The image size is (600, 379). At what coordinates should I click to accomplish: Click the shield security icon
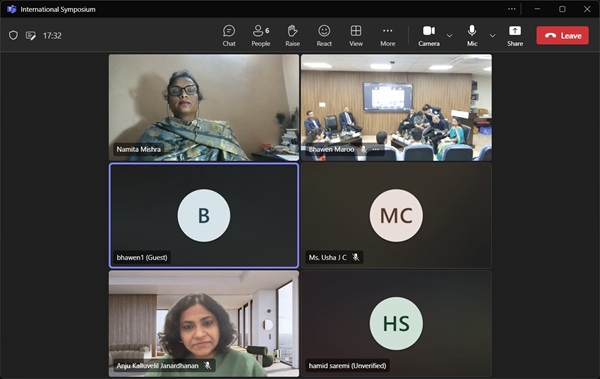pyautogui.click(x=13, y=36)
